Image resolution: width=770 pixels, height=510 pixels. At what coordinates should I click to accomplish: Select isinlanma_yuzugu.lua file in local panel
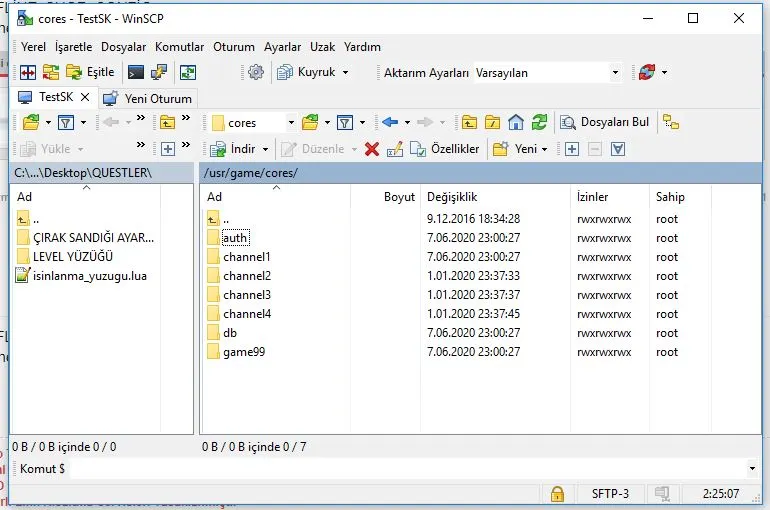pyautogui.click(x=90, y=276)
